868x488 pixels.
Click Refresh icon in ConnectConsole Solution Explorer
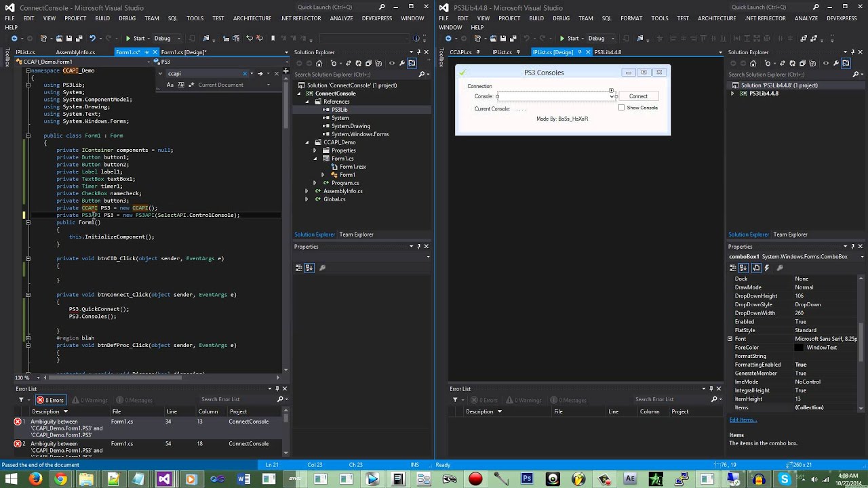357,64
